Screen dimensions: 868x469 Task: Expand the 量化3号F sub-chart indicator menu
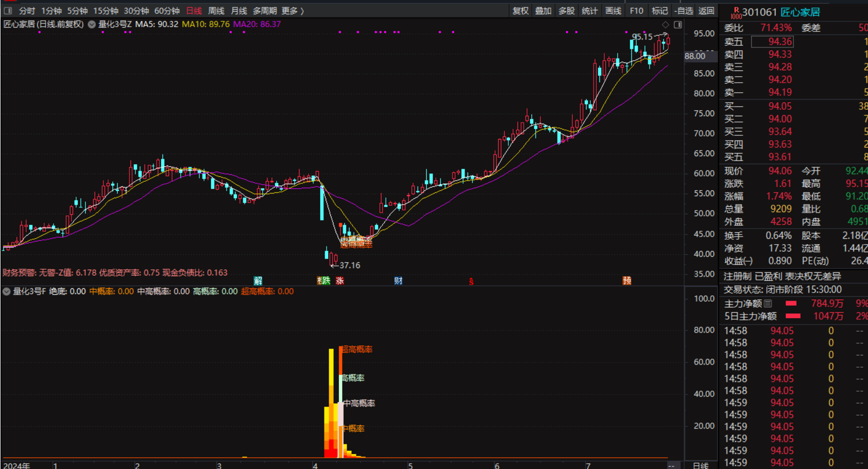(6, 292)
